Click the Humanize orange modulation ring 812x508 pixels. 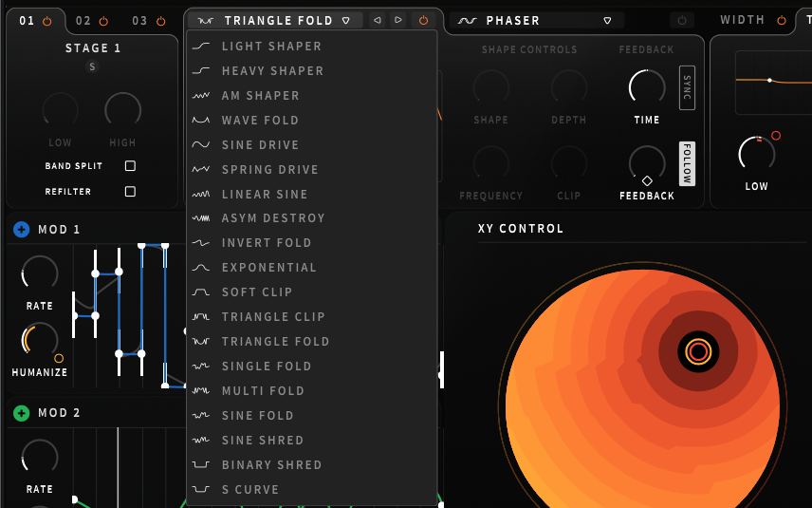coord(59,358)
